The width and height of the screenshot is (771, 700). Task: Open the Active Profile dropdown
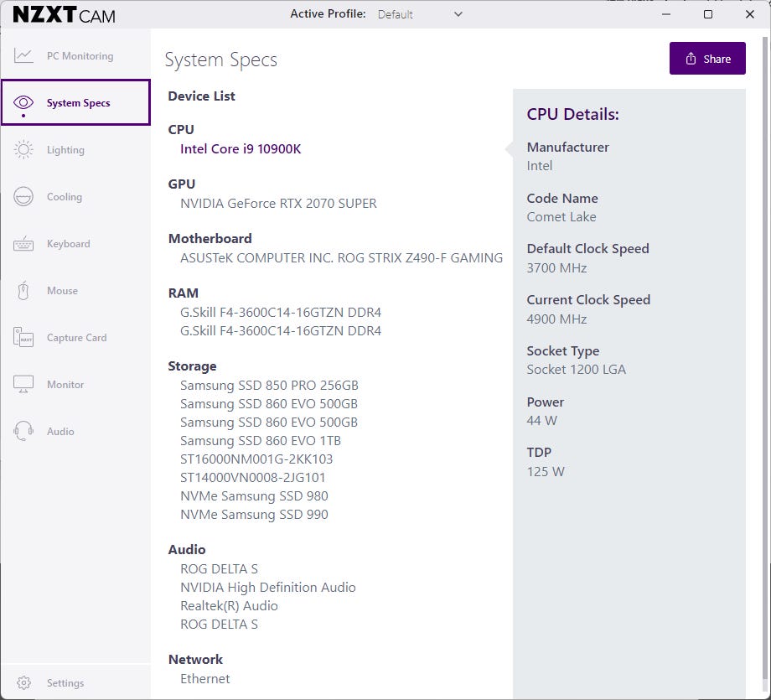419,14
